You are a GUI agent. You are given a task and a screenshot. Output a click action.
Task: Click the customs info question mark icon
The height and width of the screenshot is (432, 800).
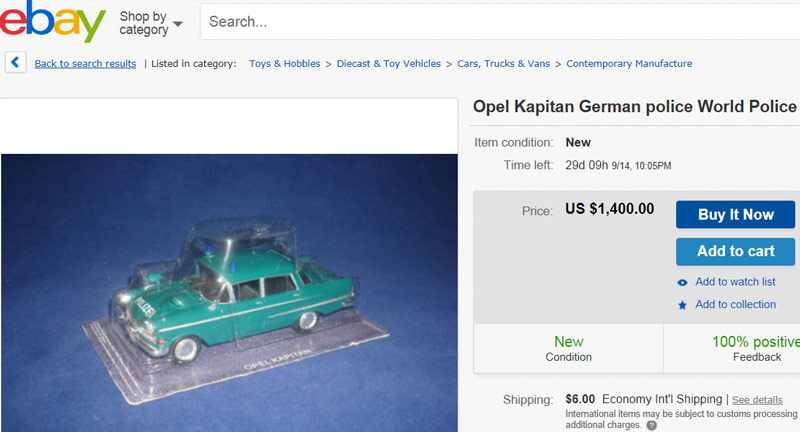coord(651,425)
